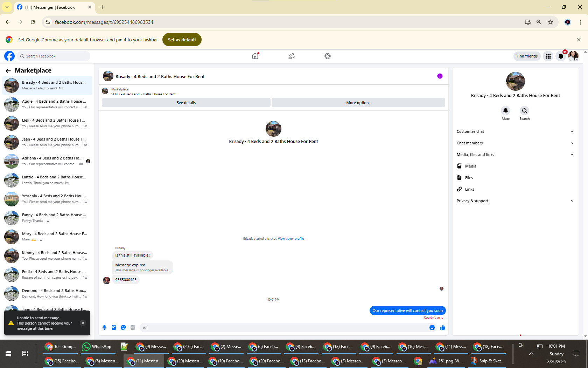The image size is (588, 368).
Task: Reload the page
Action: click(x=33, y=22)
